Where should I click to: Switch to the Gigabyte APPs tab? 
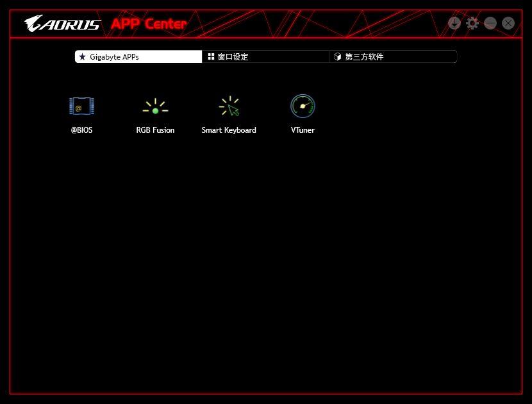coord(138,56)
